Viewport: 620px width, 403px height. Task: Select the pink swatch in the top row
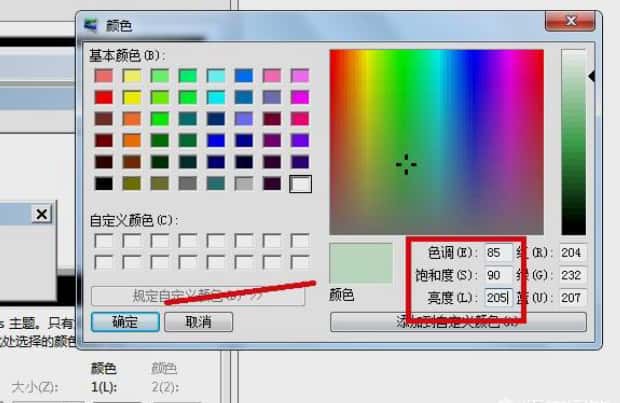click(272, 76)
